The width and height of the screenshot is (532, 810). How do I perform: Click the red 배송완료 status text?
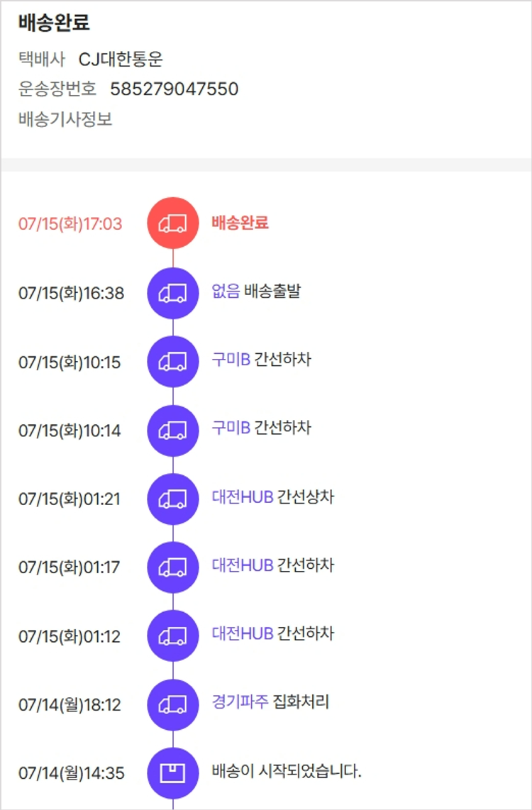click(240, 223)
